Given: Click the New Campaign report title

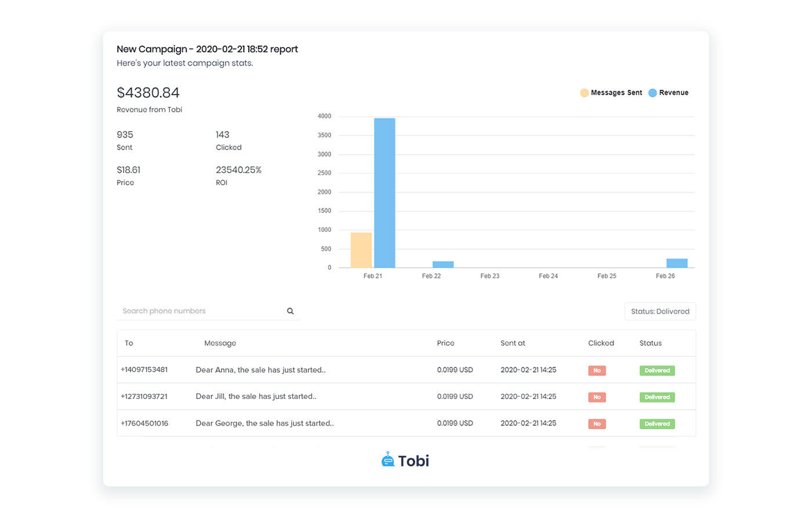Looking at the screenshot, I should pos(207,49).
